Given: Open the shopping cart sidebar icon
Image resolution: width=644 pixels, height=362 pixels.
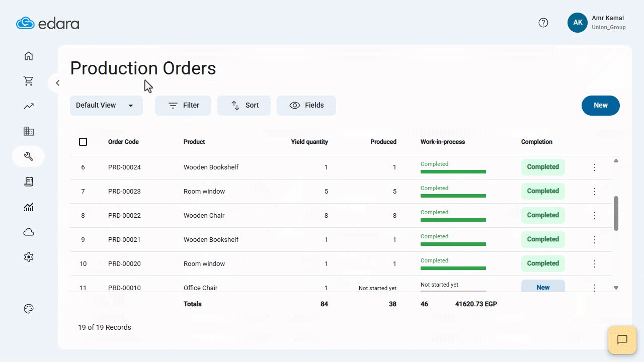Looking at the screenshot, I should 29,81.
